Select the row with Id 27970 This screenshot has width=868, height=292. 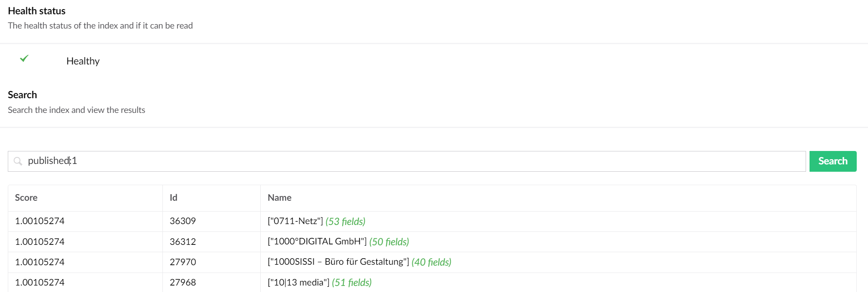click(183, 262)
